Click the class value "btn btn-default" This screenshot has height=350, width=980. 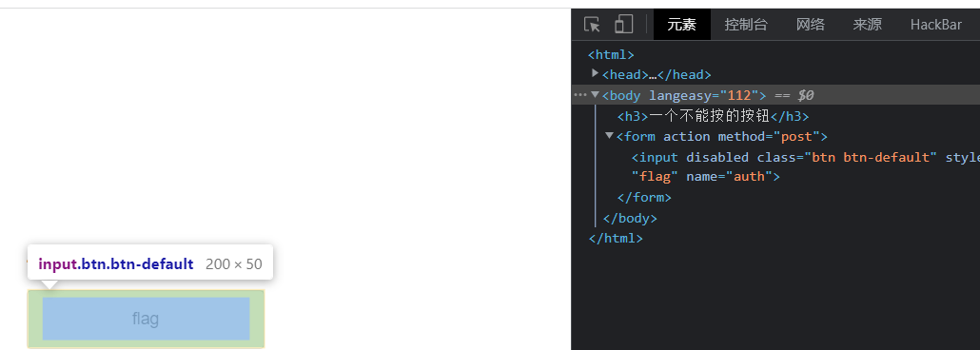tap(871, 157)
